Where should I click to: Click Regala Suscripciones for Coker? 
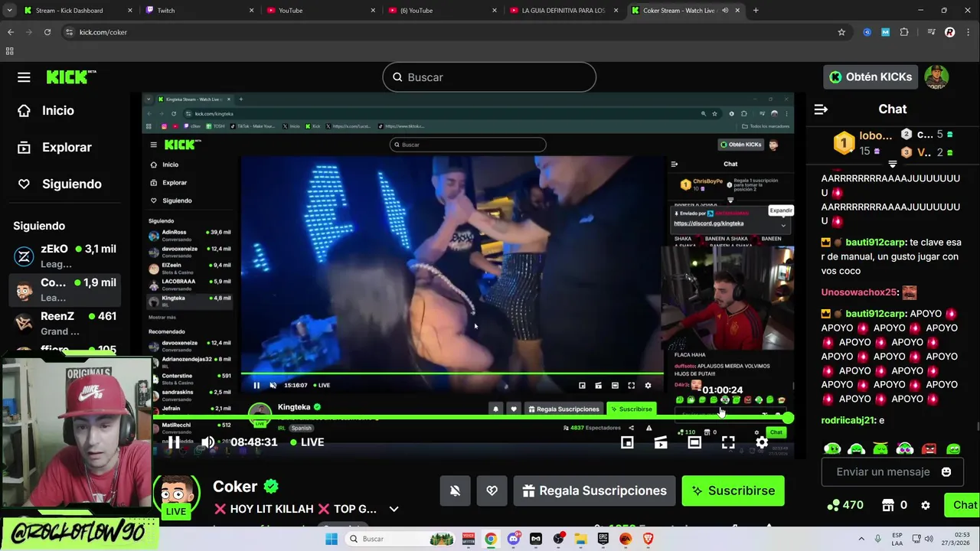point(594,491)
